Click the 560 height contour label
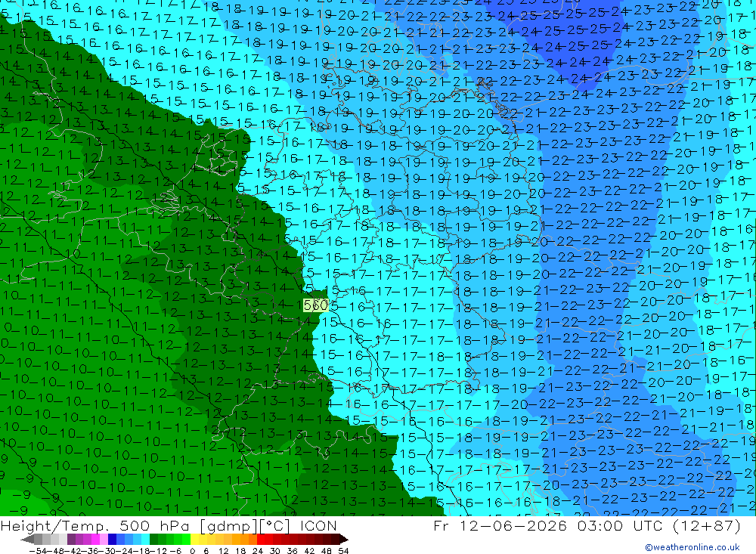The image size is (756, 554). click(316, 305)
